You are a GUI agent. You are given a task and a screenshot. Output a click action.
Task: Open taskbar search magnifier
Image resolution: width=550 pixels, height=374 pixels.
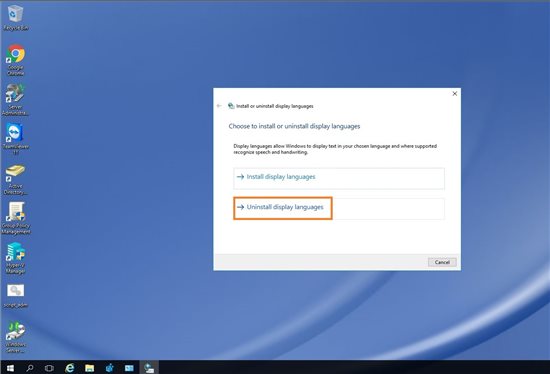[x=30, y=368]
